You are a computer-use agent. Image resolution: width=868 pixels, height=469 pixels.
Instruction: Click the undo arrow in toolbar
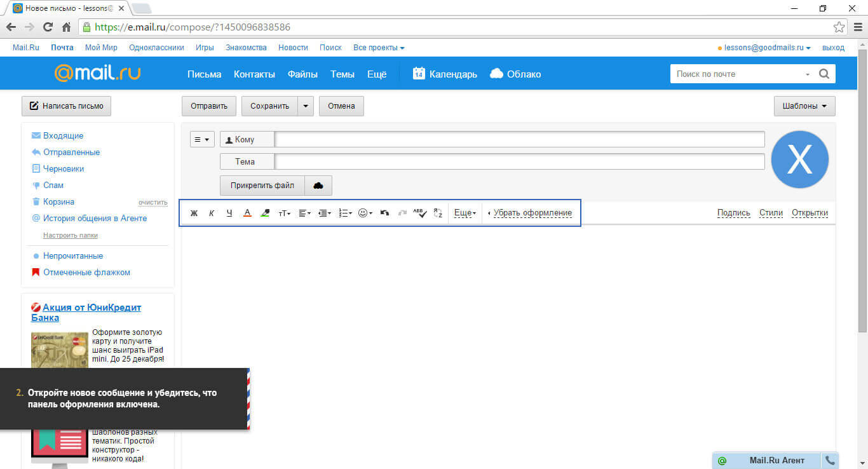(x=384, y=214)
